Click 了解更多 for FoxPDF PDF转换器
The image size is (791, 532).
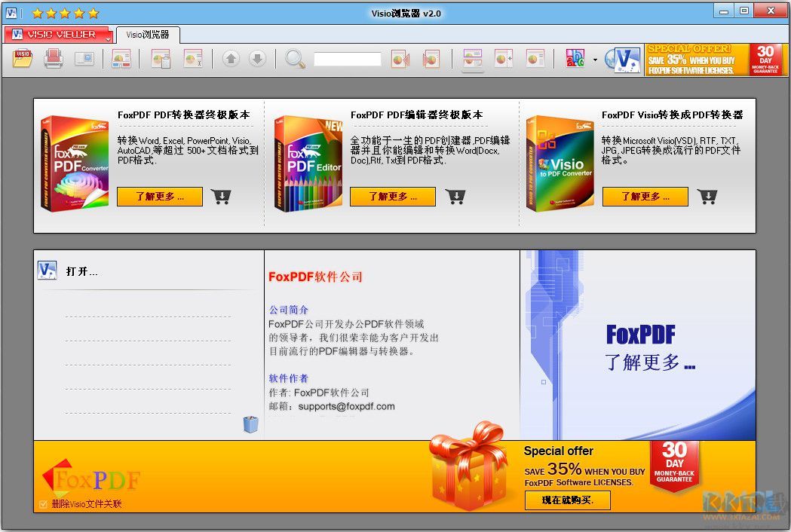(159, 197)
